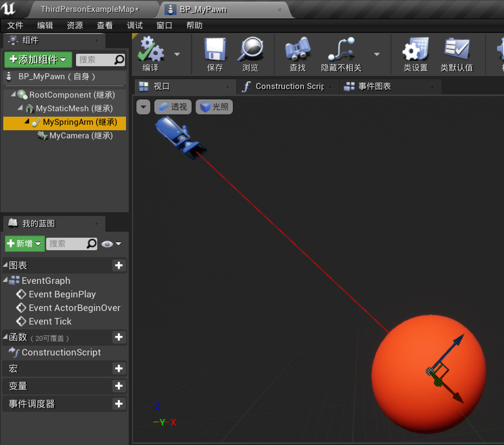
Task: Switch to the 事件图表 event graph tab
Action: click(x=389, y=86)
